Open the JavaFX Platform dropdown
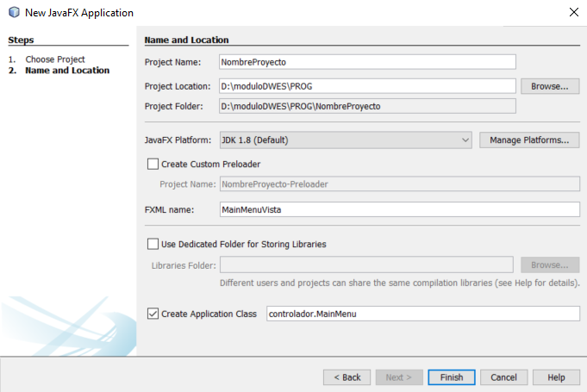Screen dimensions: 587x392 tap(346, 140)
